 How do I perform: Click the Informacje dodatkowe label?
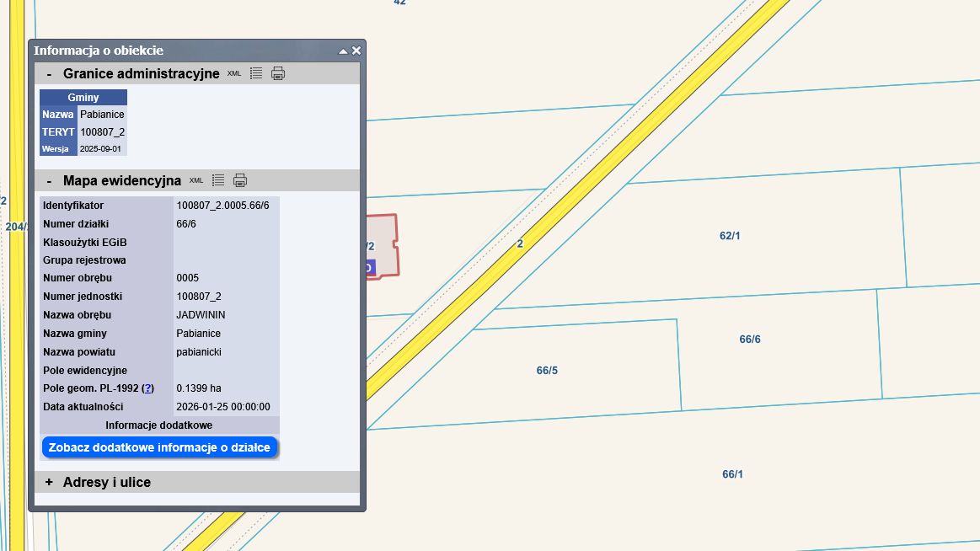(x=158, y=425)
